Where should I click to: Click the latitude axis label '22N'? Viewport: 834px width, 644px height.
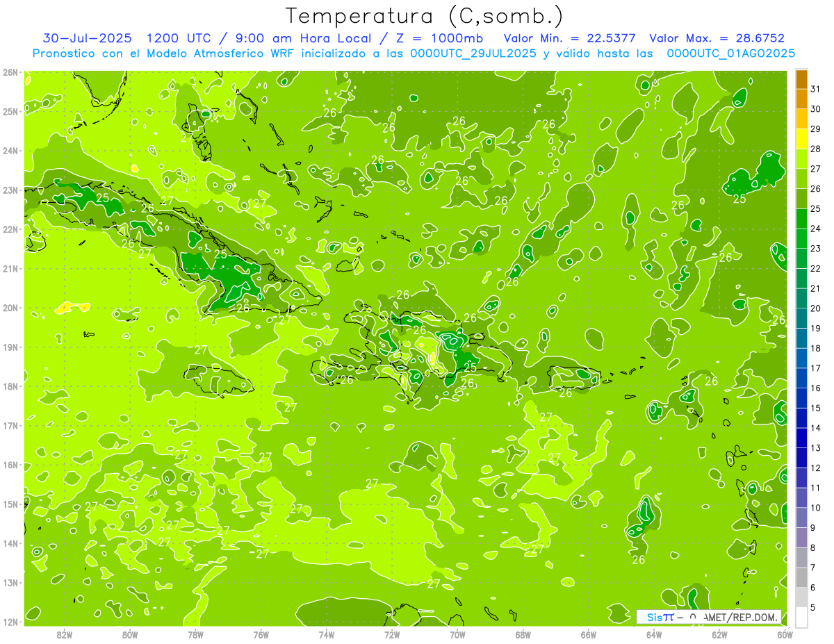coord(10,229)
